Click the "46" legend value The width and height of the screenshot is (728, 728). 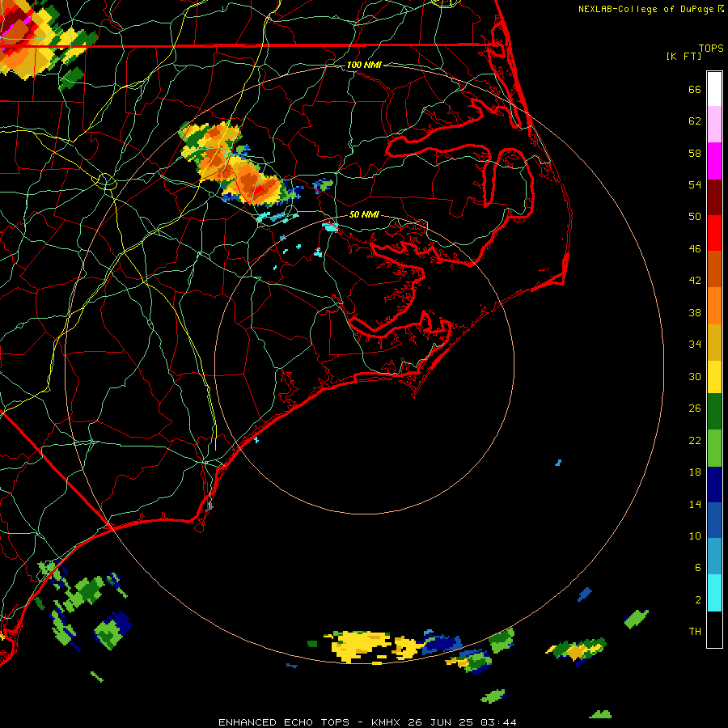(x=695, y=249)
